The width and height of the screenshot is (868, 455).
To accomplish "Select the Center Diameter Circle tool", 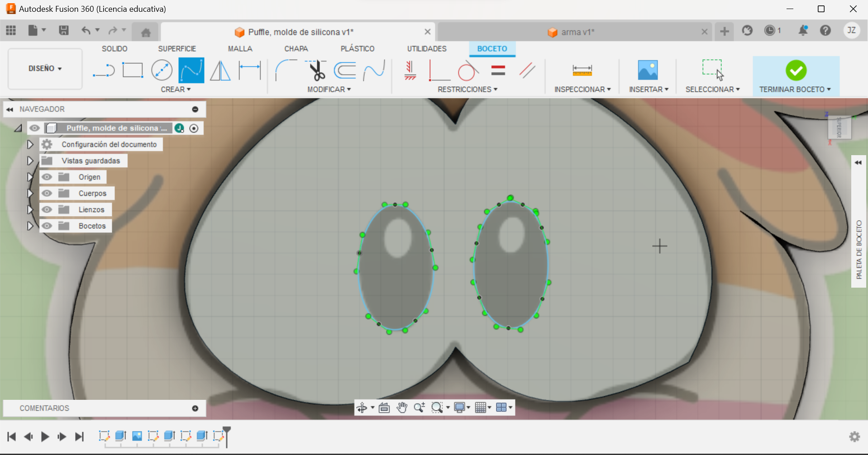I will [x=162, y=71].
